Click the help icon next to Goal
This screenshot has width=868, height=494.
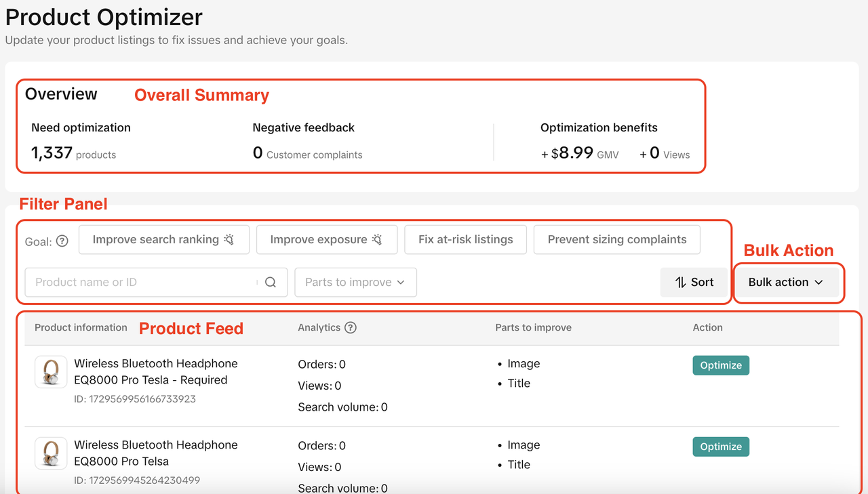[62, 241]
